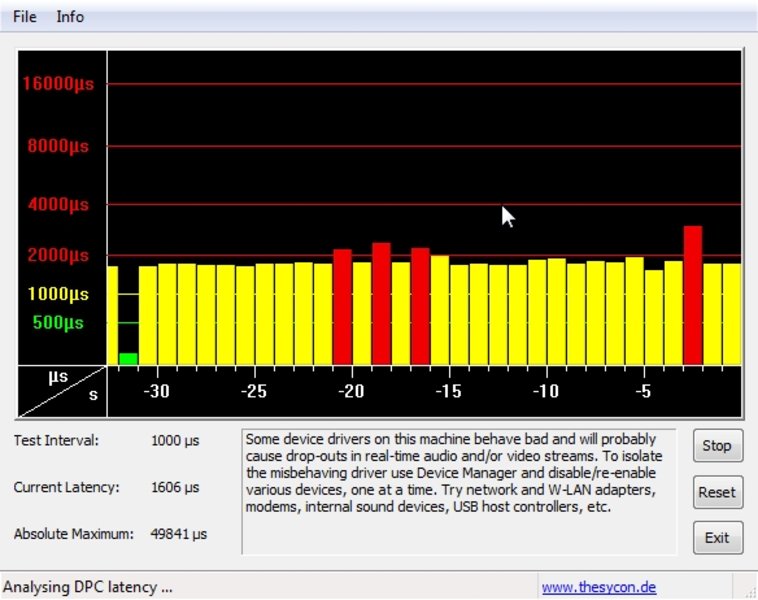The height and width of the screenshot is (600, 758).
Task: Open the Info menu
Action: (x=70, y=17)
